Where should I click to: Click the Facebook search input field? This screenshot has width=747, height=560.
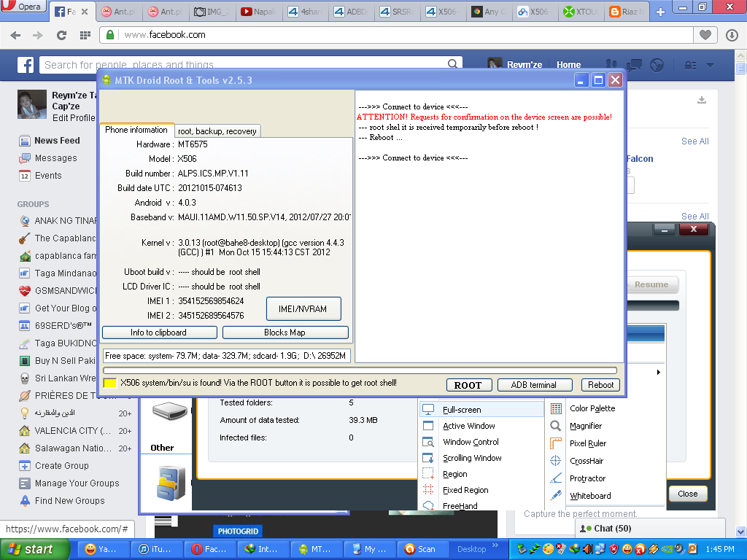pos(255,65)
